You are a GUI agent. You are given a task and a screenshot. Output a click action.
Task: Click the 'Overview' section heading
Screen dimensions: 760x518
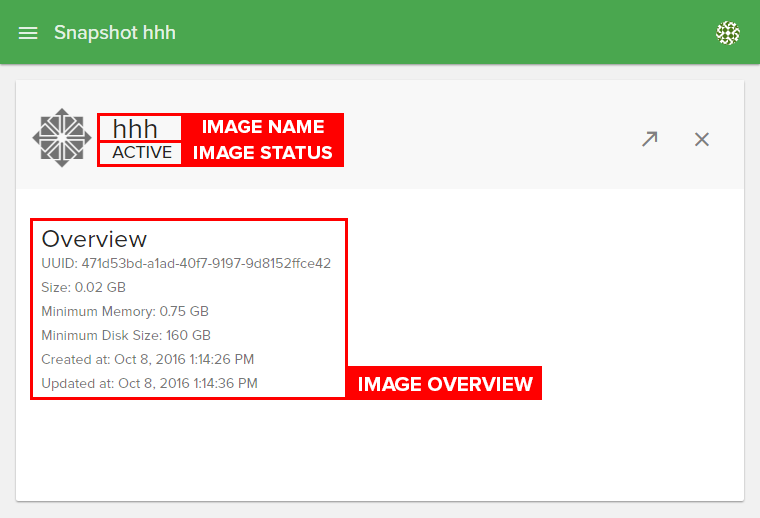click(94, 239)
